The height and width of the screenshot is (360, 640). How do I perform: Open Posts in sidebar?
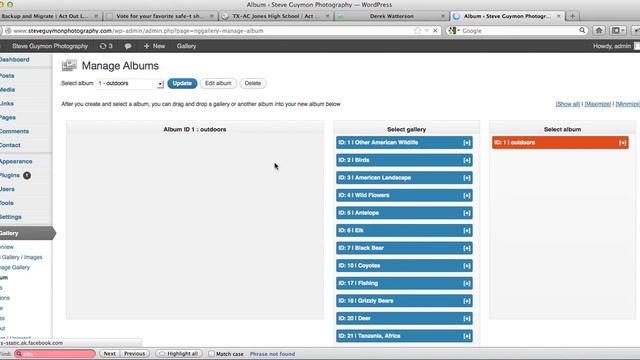7,76
